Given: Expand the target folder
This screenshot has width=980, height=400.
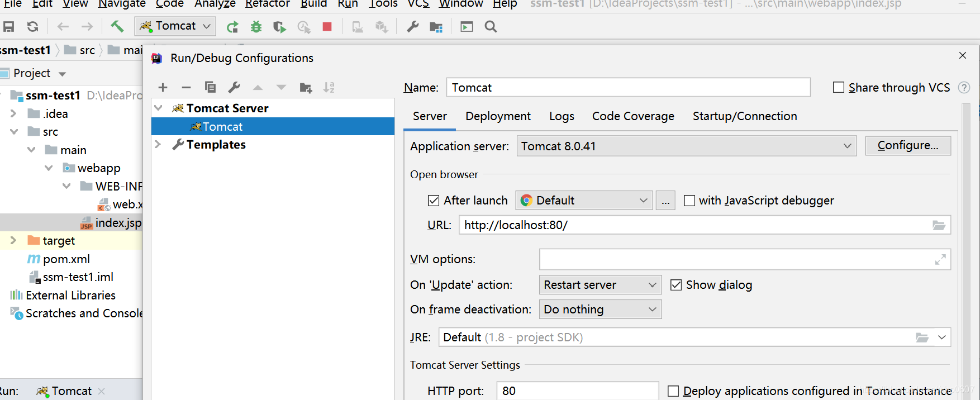Looking at the screenshot, I should 13,240.
